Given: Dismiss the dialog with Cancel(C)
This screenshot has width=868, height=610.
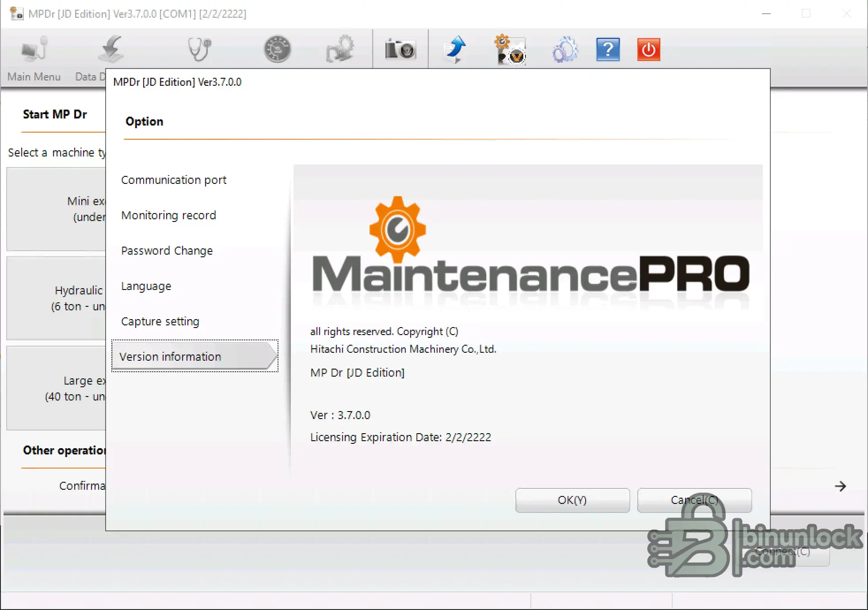Looking at the screenshot, I should coord(694,500).
